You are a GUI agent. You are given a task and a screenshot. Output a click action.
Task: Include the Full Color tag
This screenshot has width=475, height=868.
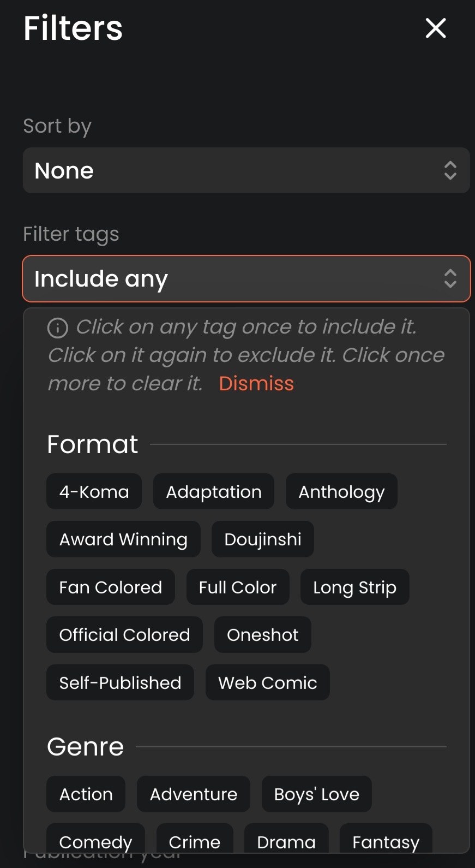(x=238, y=587)
